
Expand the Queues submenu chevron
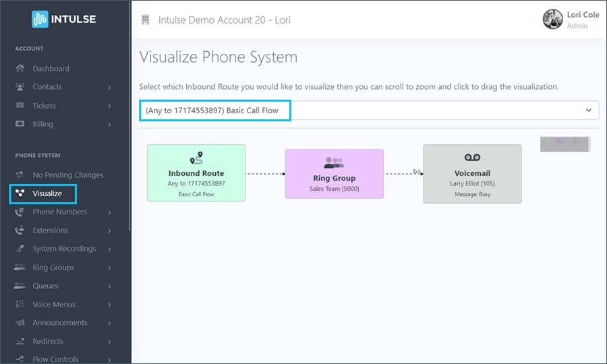click(x=109, y=286)
